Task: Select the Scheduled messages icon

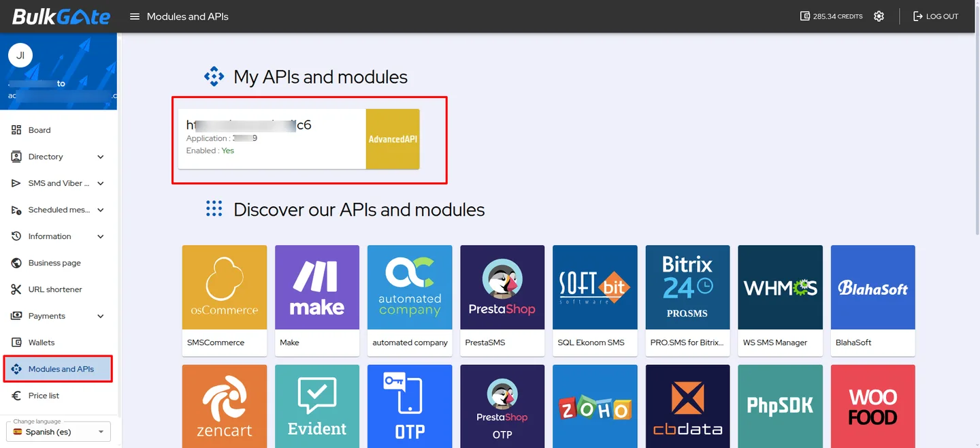Action: click(x=16, y=210)
